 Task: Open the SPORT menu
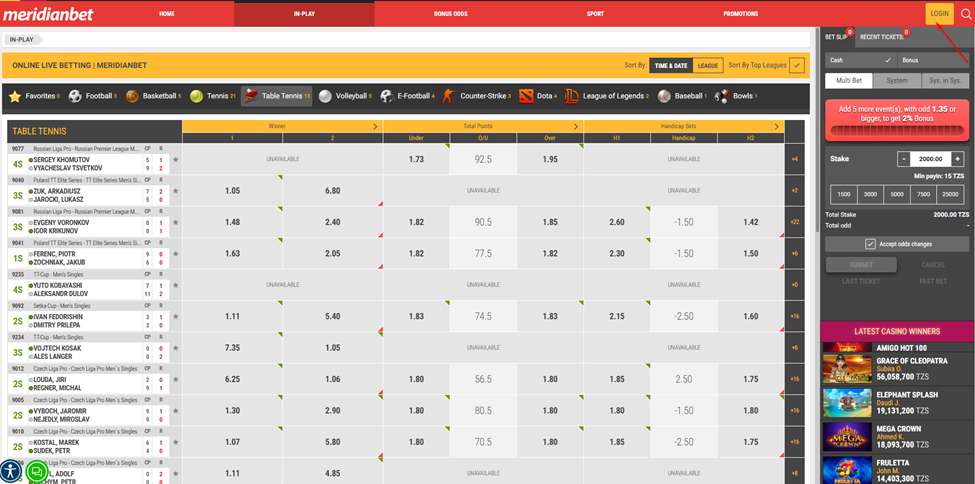tap(595, 14)
